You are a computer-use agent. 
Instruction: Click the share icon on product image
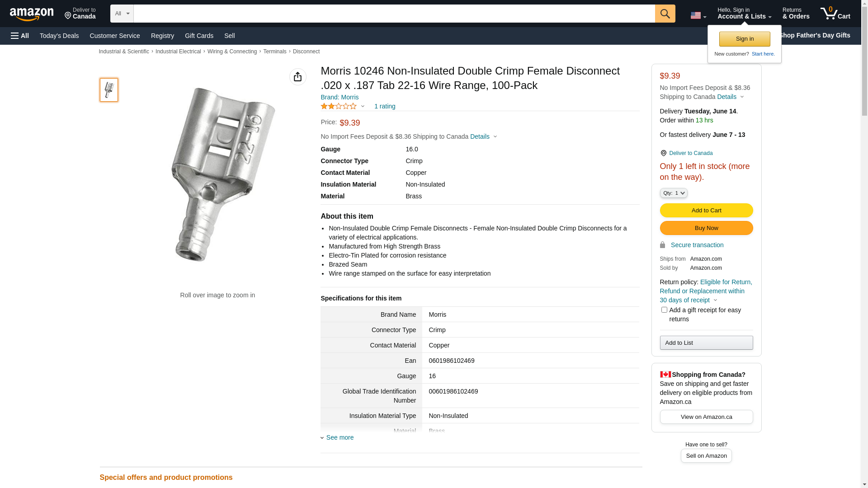coord(297,77)
